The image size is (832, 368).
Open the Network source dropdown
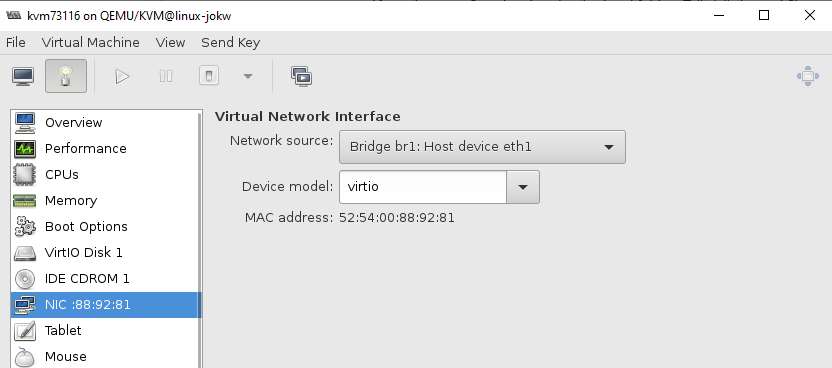pyautogui.click(x=482, y=147)
